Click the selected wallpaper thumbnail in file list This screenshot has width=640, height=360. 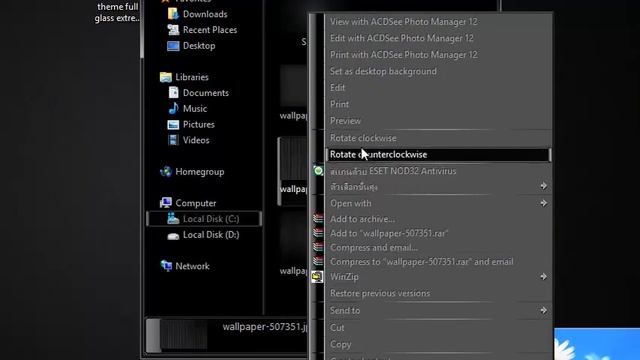(293, 158)
